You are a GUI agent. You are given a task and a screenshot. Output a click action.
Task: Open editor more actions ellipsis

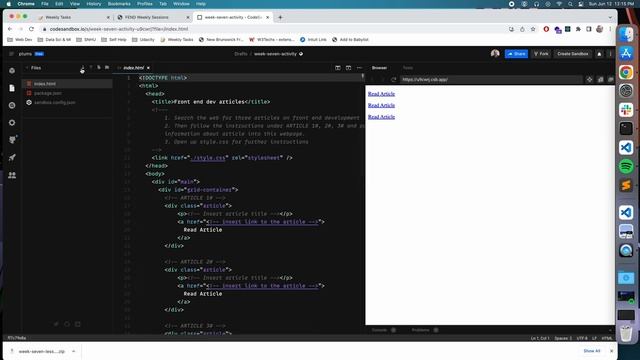(359, 68)
